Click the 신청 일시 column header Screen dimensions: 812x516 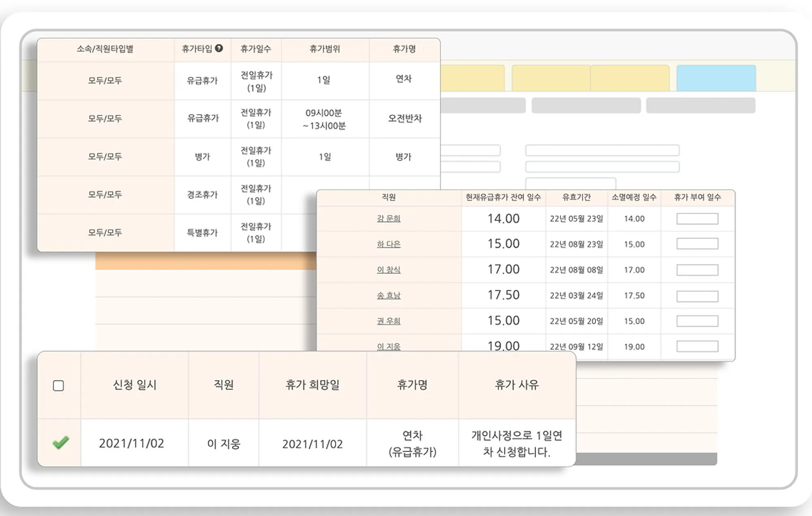coord(135,385)
